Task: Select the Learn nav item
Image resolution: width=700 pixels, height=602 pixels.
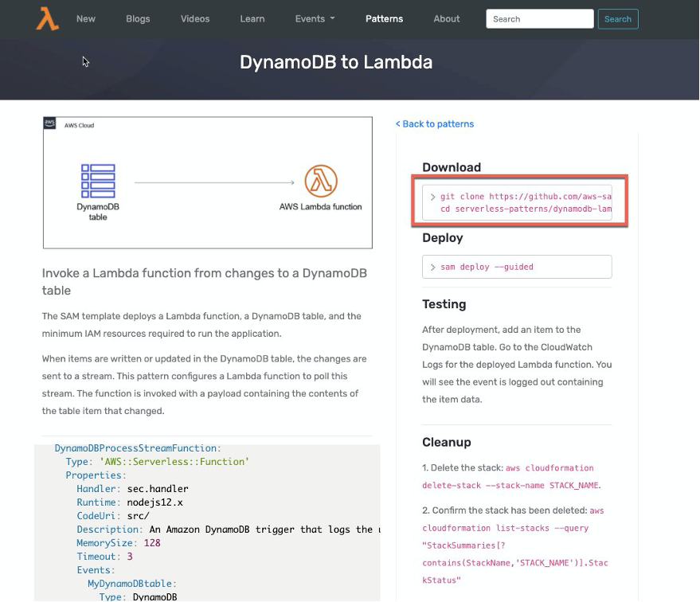Action: pos(252,19)
